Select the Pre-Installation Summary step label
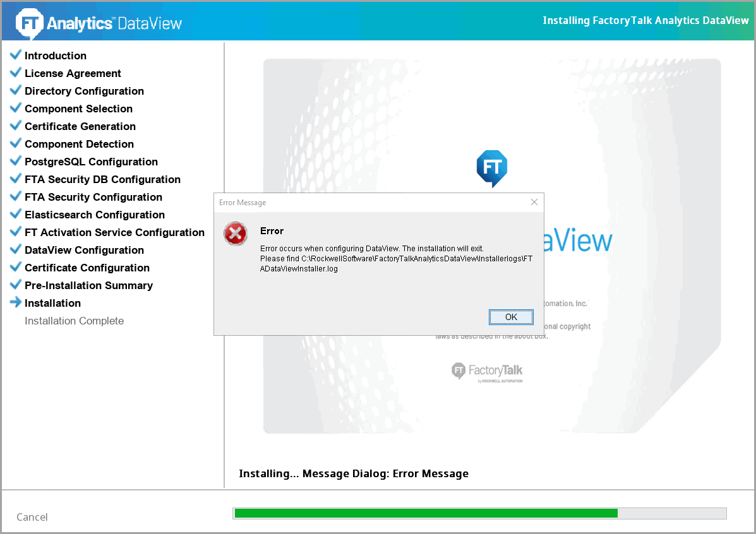The width and height of the screenshot is (756, 534). [x=88, y=285]
